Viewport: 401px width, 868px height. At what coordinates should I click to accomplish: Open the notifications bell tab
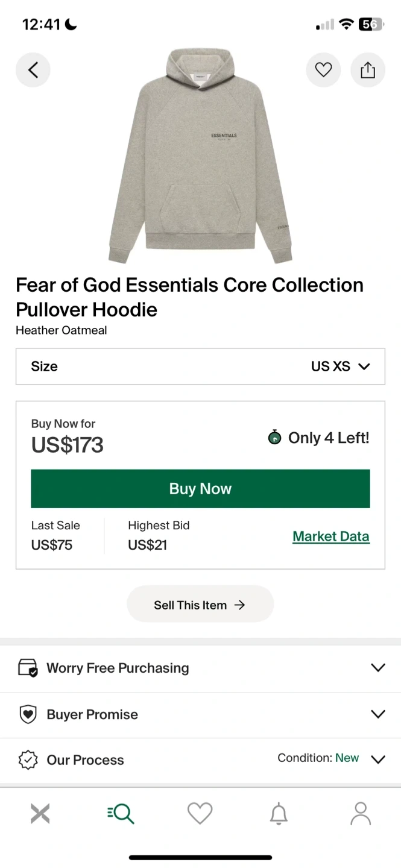click(x=279, y=814)
